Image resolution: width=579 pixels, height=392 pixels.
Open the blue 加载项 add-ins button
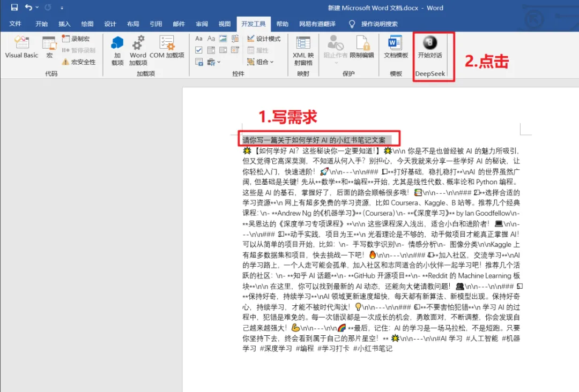117,50
